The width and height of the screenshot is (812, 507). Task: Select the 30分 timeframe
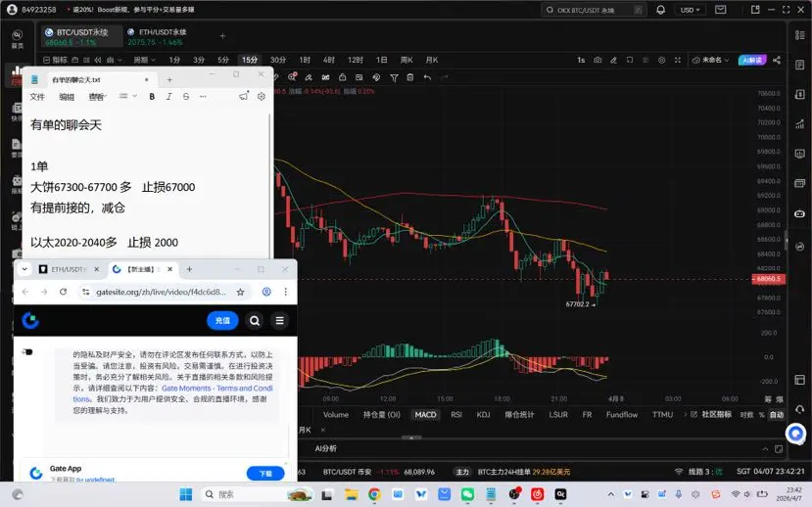pos(278,60)
